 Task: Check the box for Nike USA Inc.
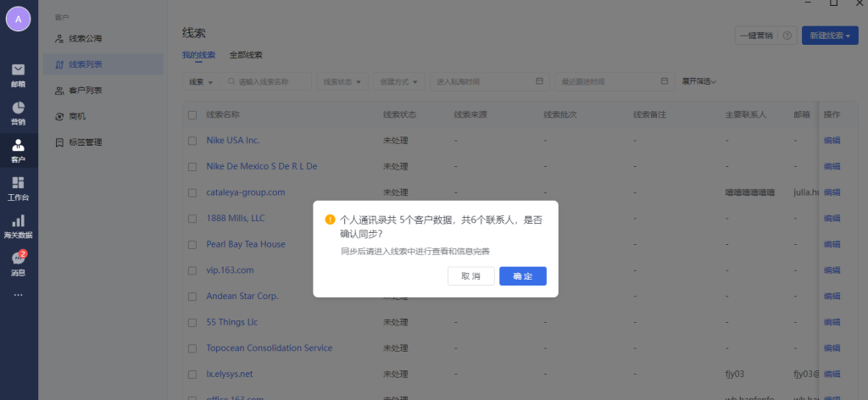[192, 140]
